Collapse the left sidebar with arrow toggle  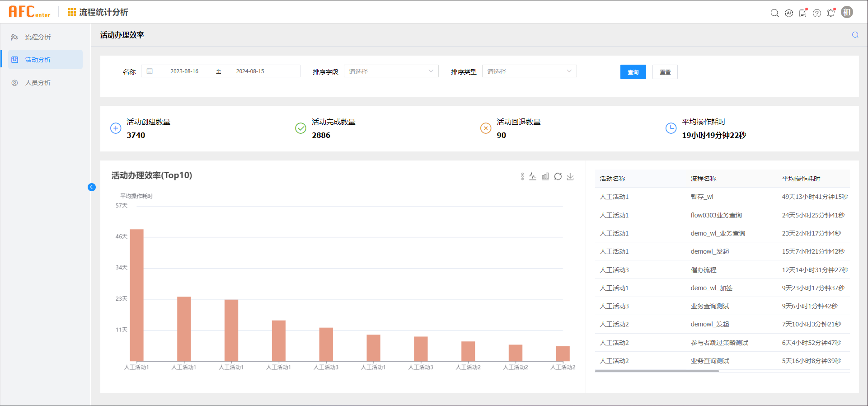pos(92,187)
